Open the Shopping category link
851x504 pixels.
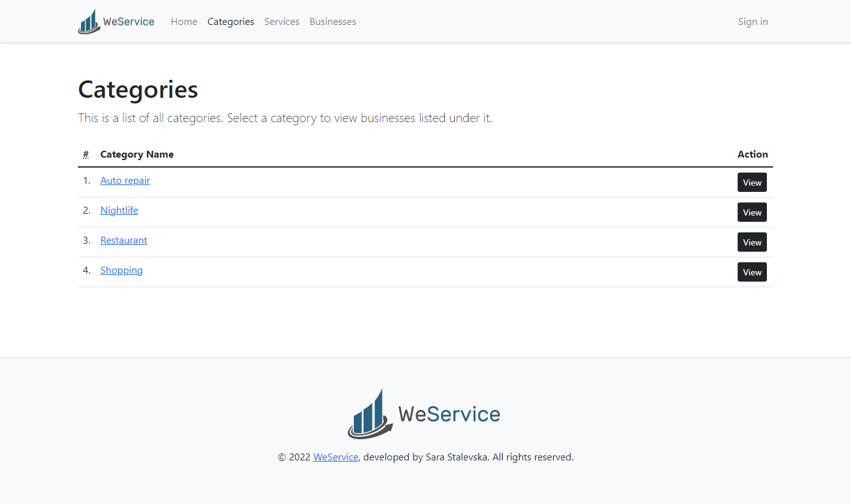coord(121,270)
